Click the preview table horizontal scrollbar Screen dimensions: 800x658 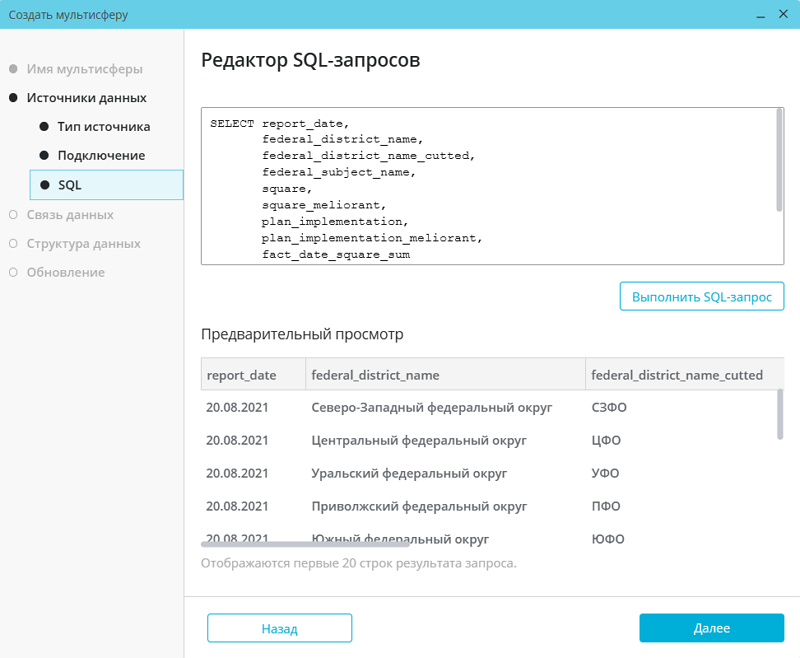click(x=305, y=545)
